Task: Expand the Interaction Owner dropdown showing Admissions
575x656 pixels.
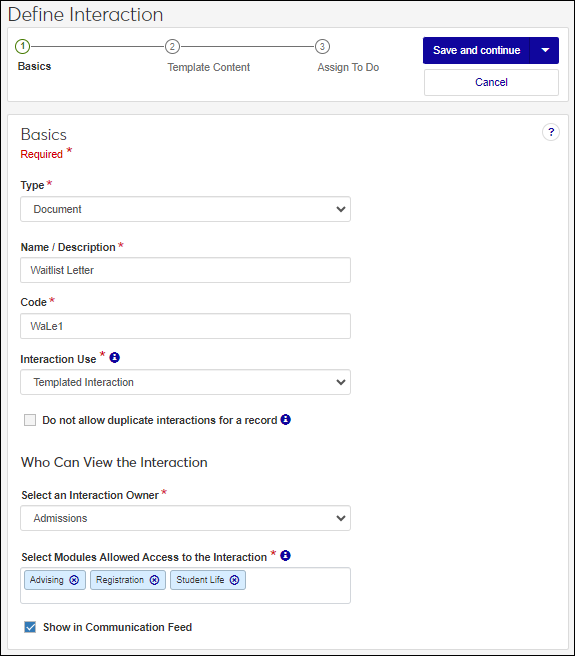Action: pyautogui.click(x=185, y=518)
